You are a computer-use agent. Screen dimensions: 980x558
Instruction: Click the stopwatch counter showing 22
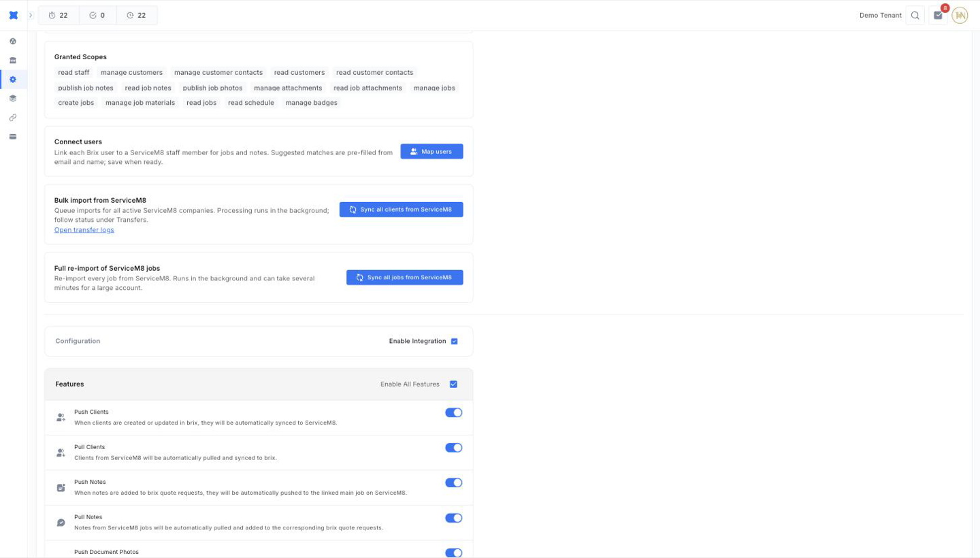click(x=59, y=16)
